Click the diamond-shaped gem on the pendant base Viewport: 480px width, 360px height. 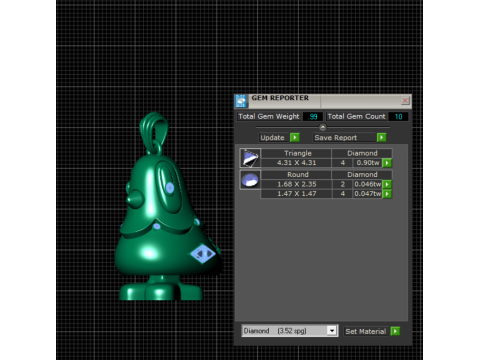203,254
